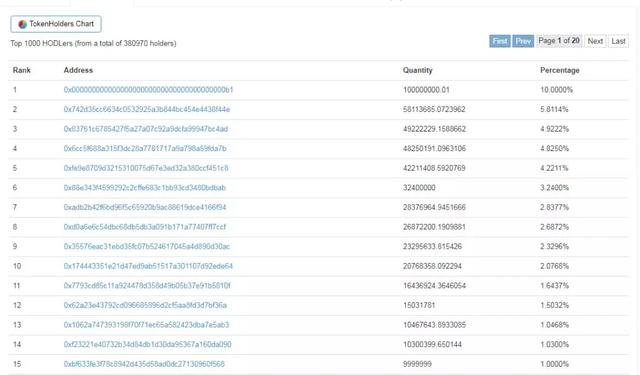Open rank 9 address starting 0x35576eac
Viewport: 640px width, 375px height.
[147, 246]
